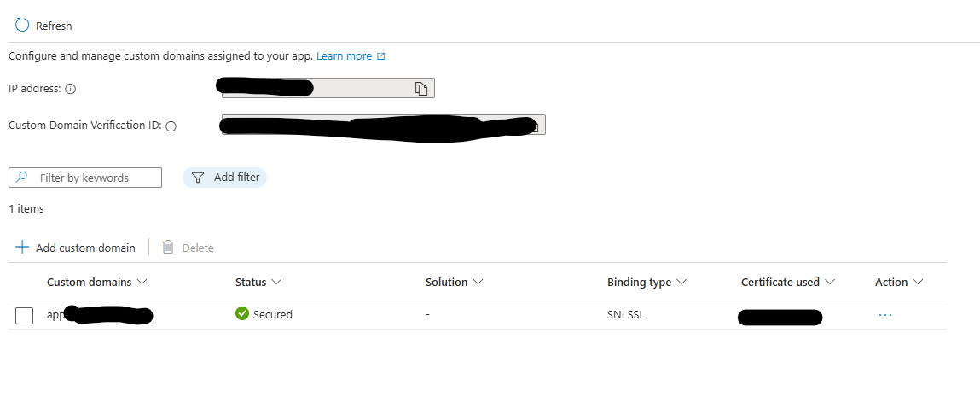Focus the Filter by keywords field

85,178
